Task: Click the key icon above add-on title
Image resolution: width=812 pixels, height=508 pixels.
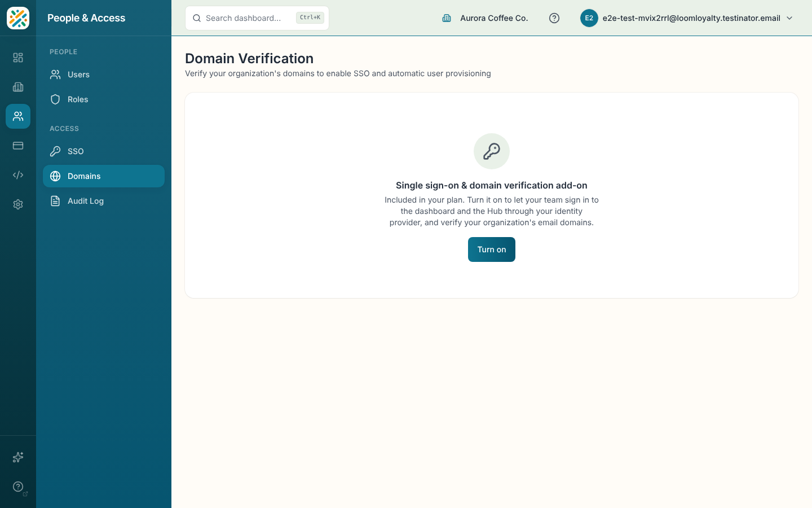Action: pos(492,151)
